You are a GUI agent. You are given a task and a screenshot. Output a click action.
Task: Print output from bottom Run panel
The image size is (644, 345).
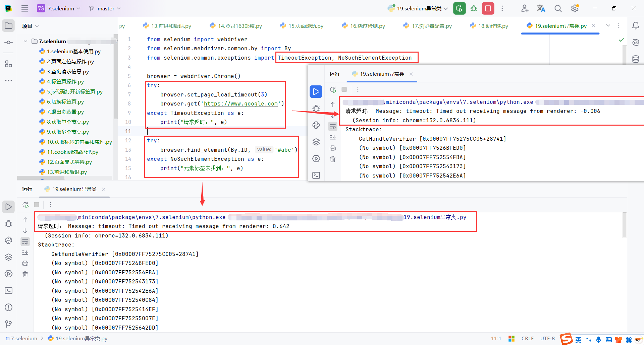point(25,264)
